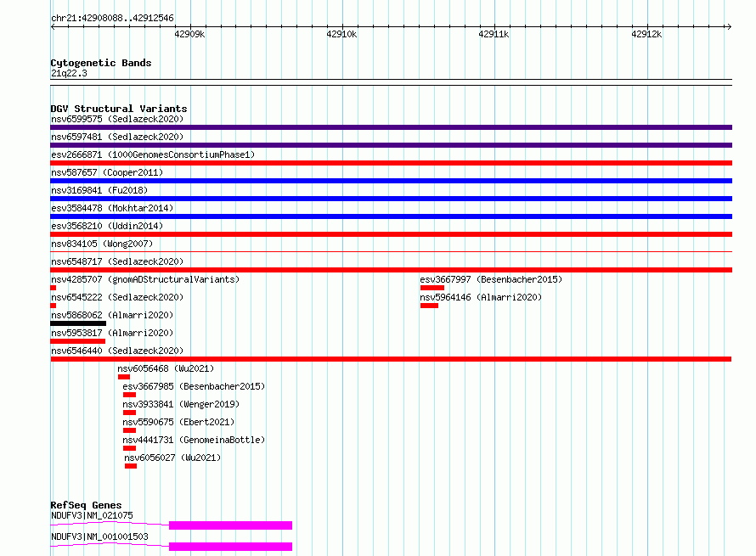Open nsv6056027 (Wu2021) variant label
The width and height of the screenshot is (756, 556).
point(172,458)
